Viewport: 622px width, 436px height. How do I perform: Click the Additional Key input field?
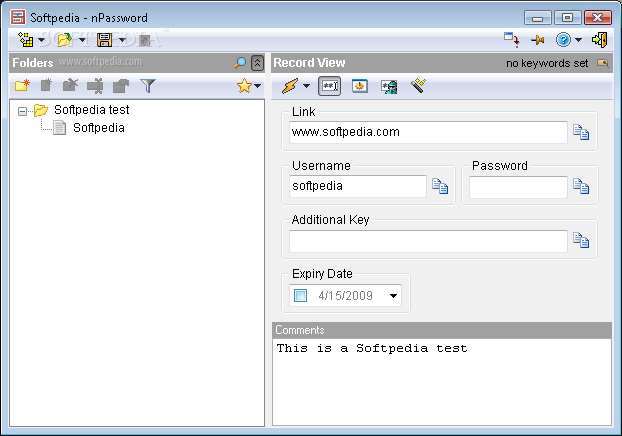[x=428, y=241]
